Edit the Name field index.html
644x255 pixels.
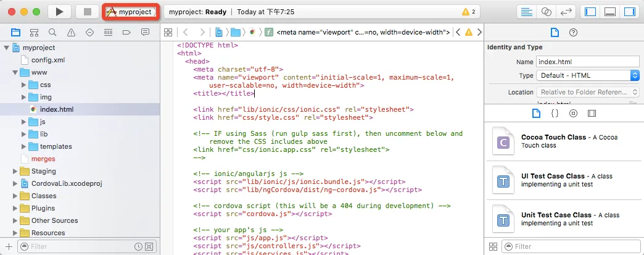[x=588, y=62]
